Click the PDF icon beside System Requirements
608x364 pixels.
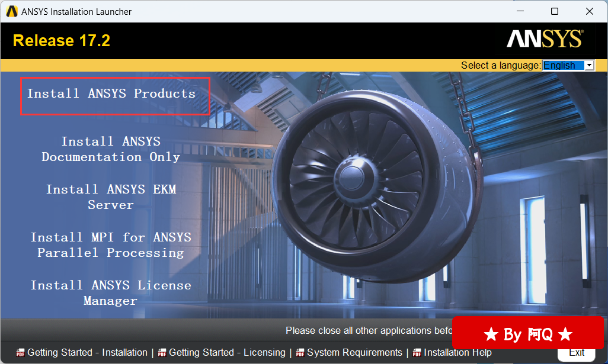tap(300, 353)
